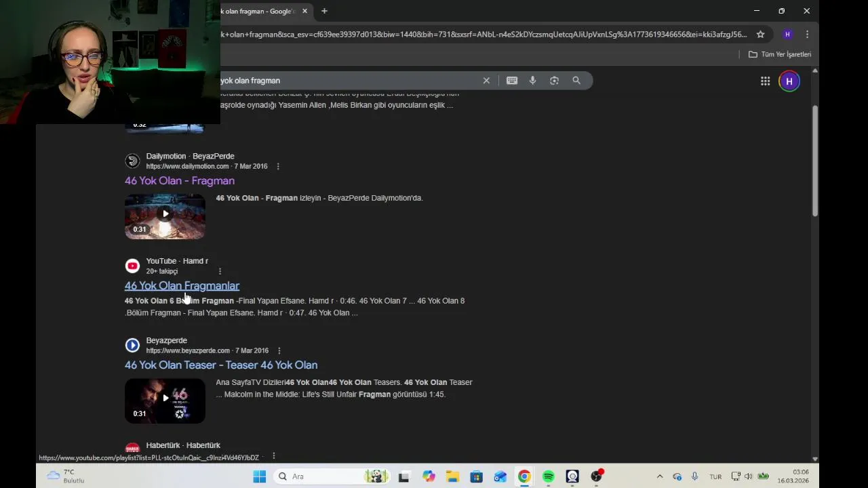Click the Dailymotion site favicon
The image size is (868, 488).
[x=132, y=161]
